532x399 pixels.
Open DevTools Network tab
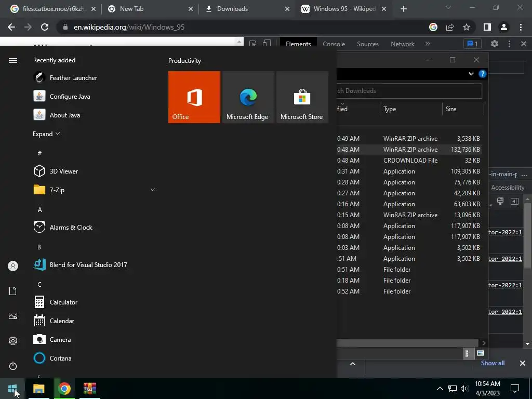point(403,44)
